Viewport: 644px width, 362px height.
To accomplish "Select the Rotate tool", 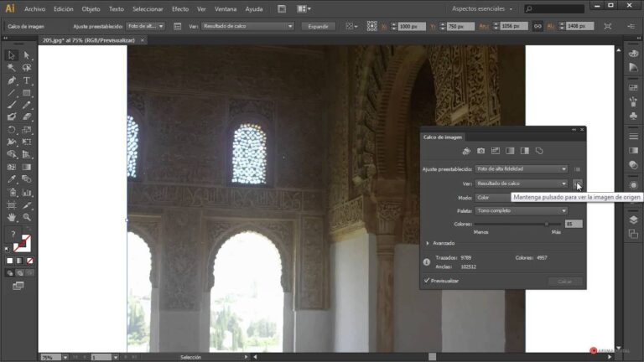I will pos(12,130).
